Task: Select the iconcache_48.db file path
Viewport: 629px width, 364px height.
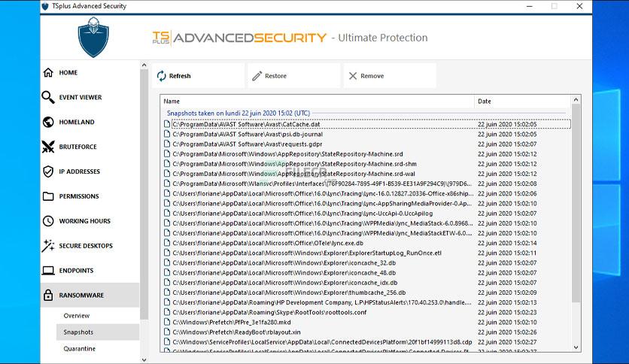Action: pos(284,273)
